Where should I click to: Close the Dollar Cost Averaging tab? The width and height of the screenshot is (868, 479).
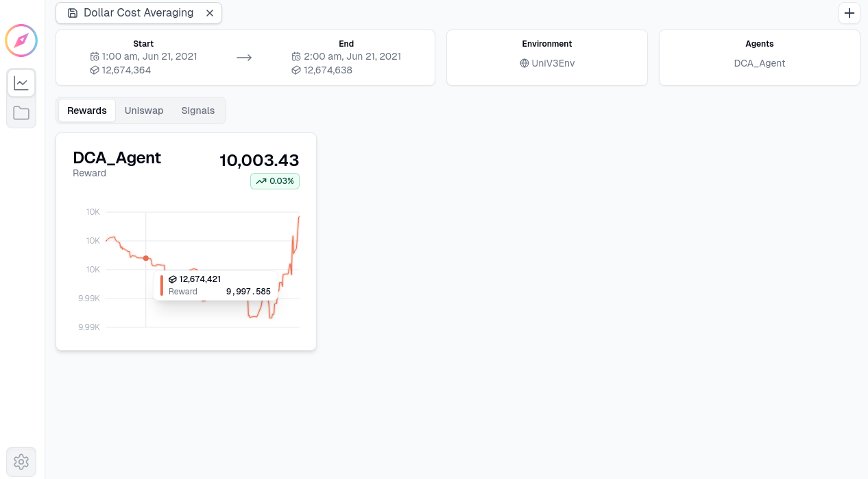(210, 13)
